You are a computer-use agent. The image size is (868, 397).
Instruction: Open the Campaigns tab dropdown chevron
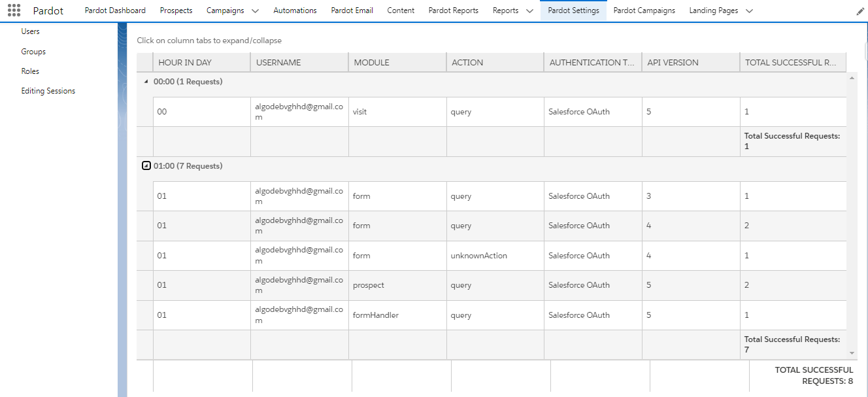click(x=255, y=11)
